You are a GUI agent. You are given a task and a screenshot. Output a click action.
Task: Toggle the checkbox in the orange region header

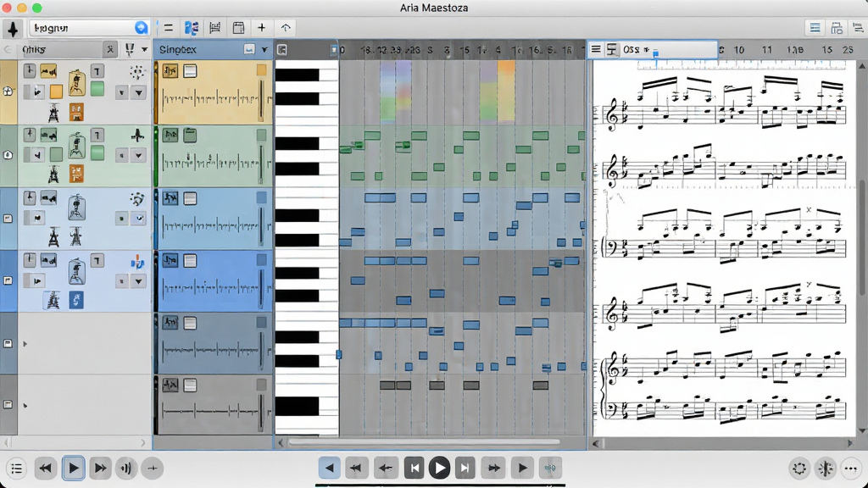pyautogui.click(x=190, y=71)
